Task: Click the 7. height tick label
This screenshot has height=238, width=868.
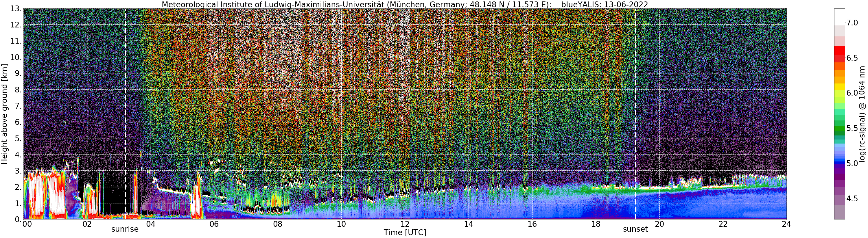Action: tap(19, 106)
